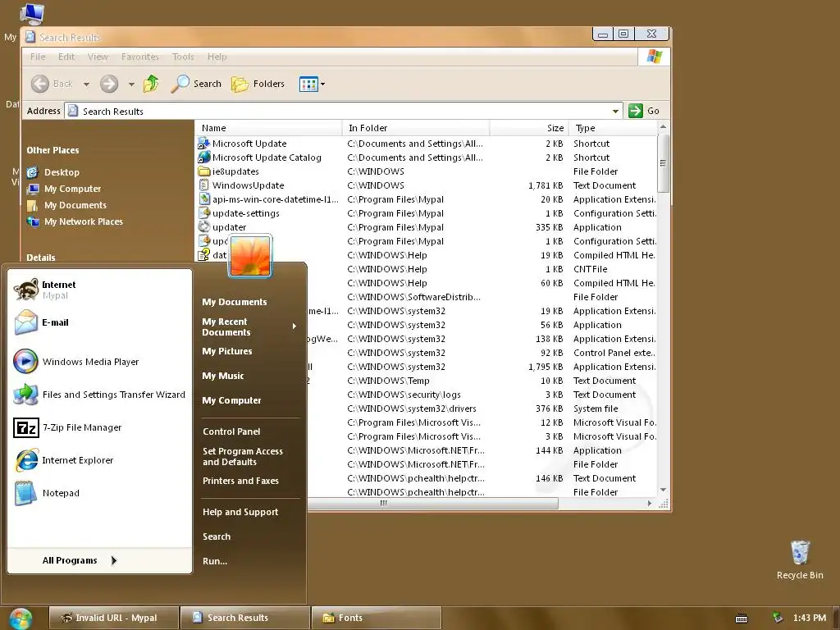Click the clock showing 1:43 PM
Image resolution: width=840 pixels, height=630 pixels.
[x=810, y=619]
